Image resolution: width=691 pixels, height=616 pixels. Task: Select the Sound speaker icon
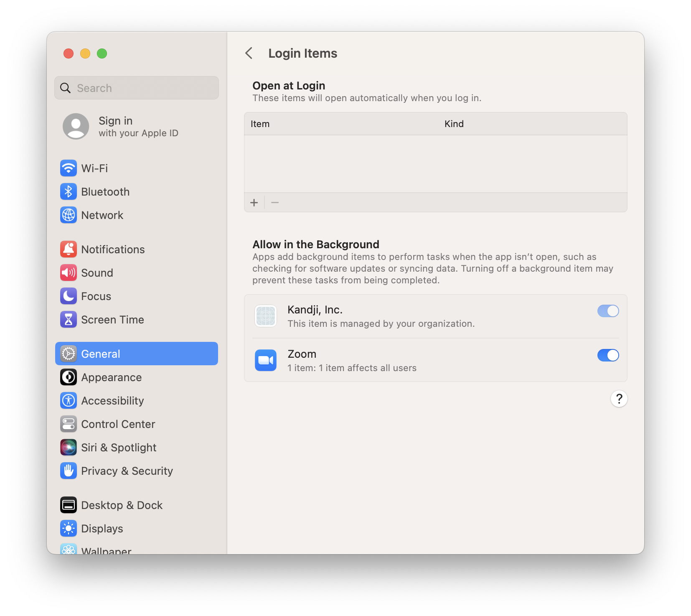tap(69, 272)
